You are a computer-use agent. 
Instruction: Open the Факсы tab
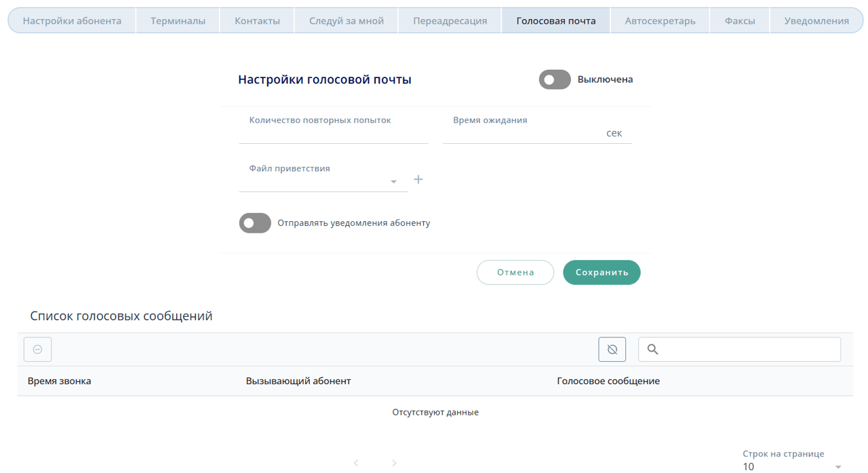pyautogui.click(x=739, y=21)
